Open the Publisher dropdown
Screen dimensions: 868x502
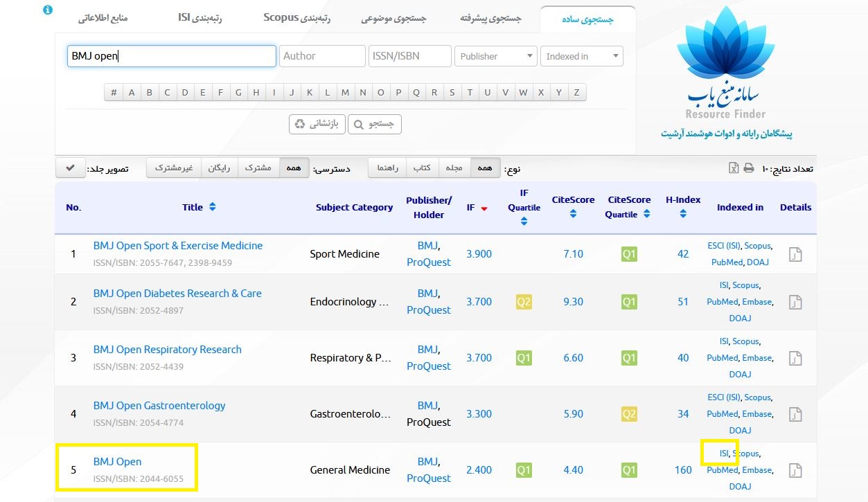coord(495,56)
